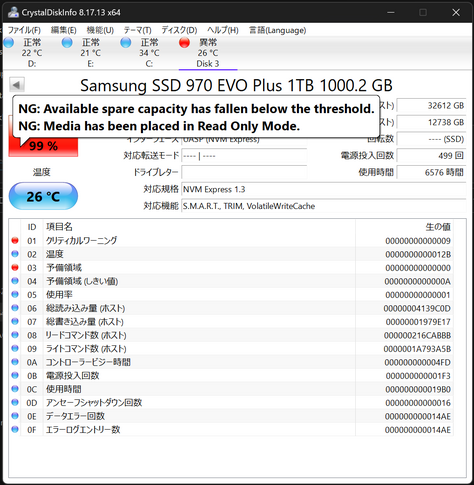This screenshot has height=485, width=474.
Task: Click the CrystalDiskInfo title bar icon
Action: [x=13, y=12]
